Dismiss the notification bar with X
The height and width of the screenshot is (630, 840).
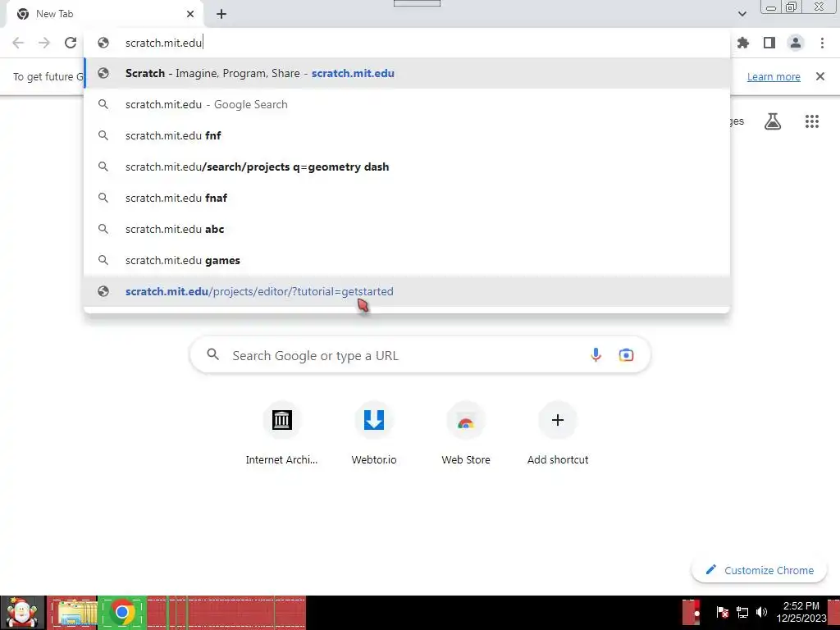tap(820, 76)
